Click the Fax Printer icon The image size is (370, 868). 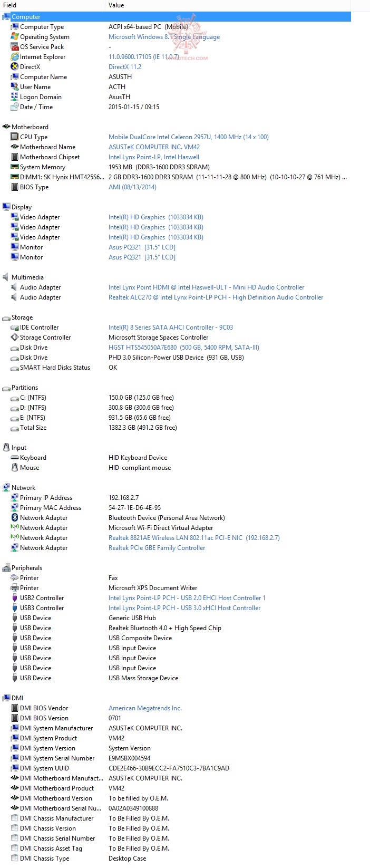(15, 578)
